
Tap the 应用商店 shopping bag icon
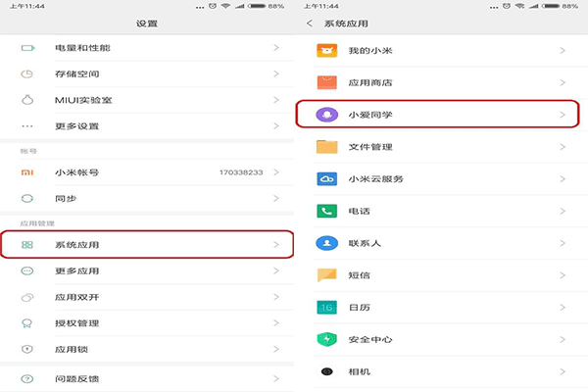point(327,82)
